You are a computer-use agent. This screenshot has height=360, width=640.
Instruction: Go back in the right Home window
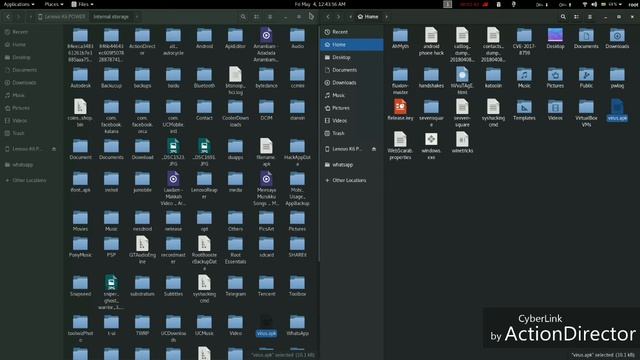(x=328, y=17)
